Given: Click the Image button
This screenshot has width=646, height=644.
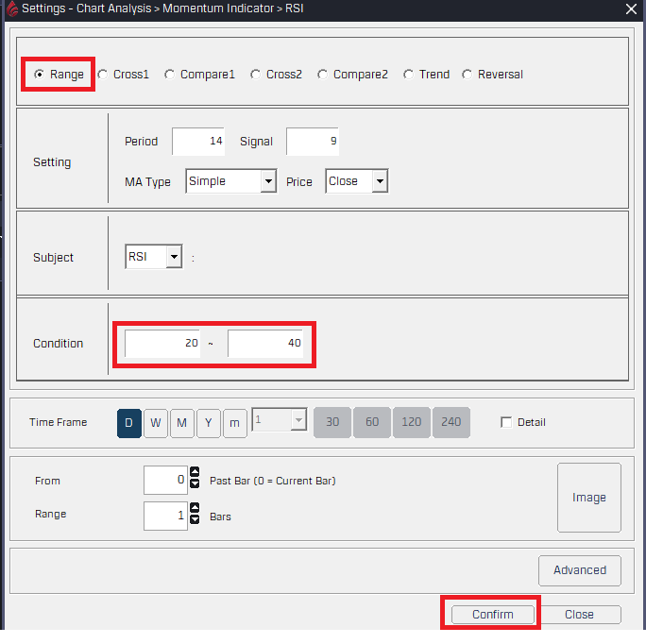Looking at the screenshot, I should click(588, 498).
